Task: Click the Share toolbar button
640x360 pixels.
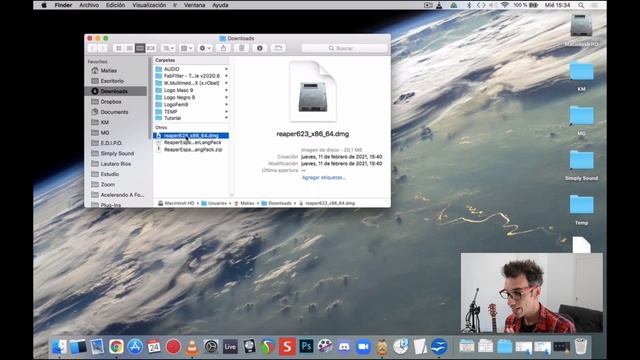Action: click(223, 48)
